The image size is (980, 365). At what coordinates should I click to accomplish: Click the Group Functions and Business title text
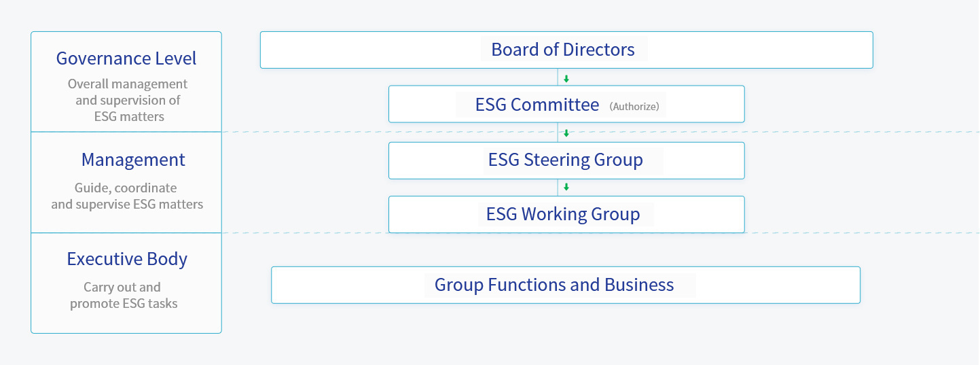[554, 285]
